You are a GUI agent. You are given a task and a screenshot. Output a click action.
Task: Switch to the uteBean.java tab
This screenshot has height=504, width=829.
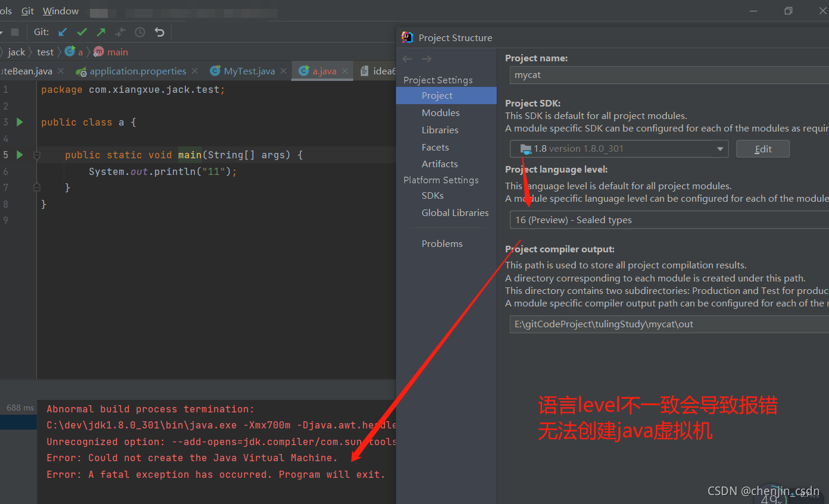click(26, 71)
